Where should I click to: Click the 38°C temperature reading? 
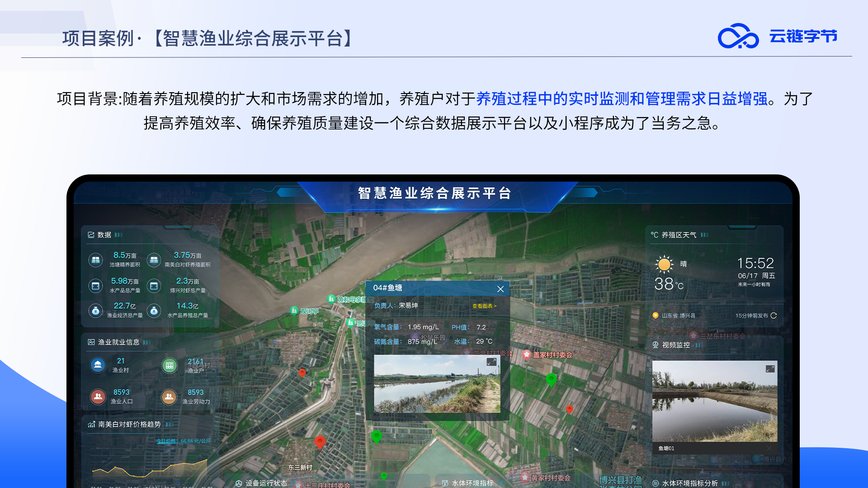[x=669, y=284]
